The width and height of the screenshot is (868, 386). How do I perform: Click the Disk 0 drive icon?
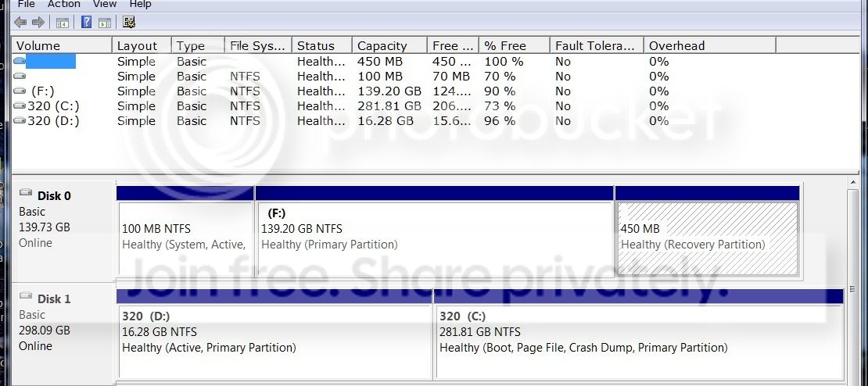coord(26,193)
